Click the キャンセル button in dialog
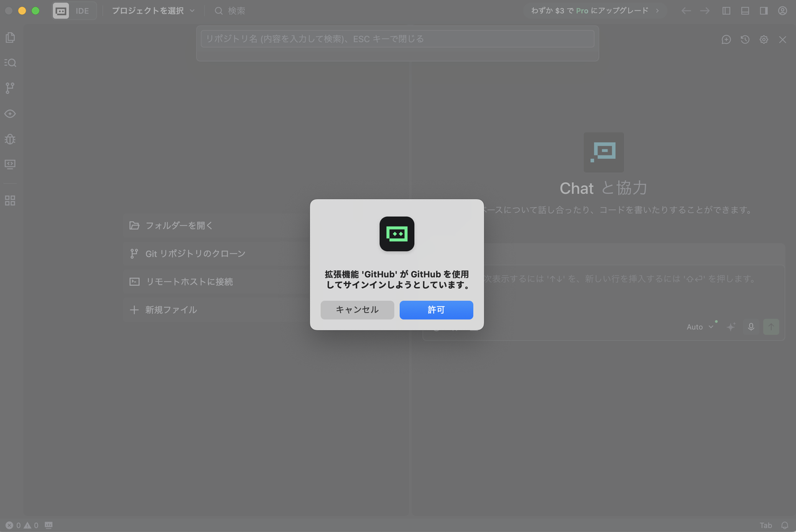 357,310
